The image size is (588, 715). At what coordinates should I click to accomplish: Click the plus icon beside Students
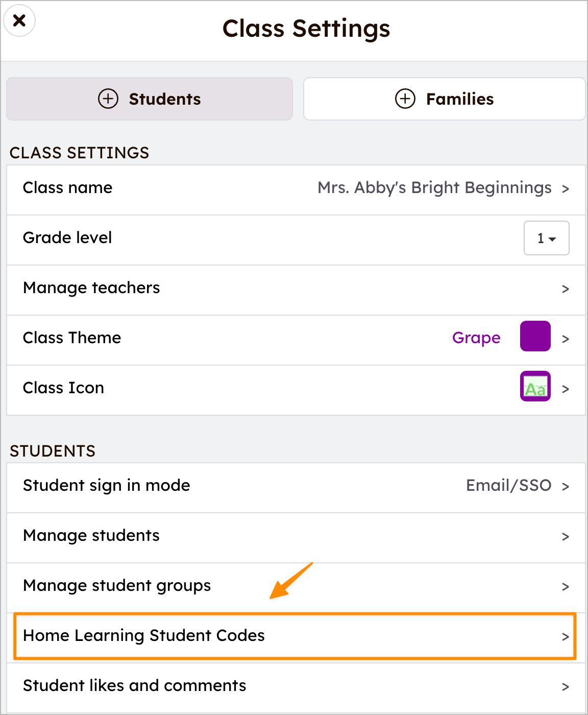(108, 99)
